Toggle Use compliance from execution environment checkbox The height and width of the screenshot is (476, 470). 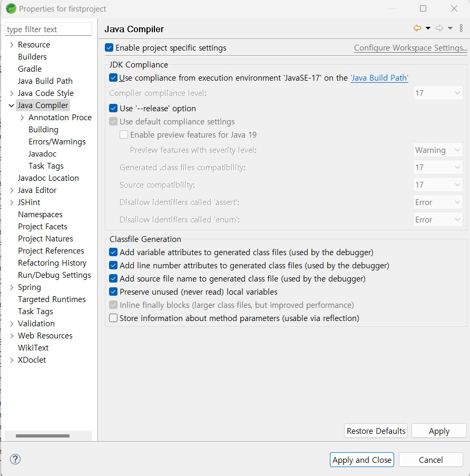pyautogui.click(x=113, y=77)
